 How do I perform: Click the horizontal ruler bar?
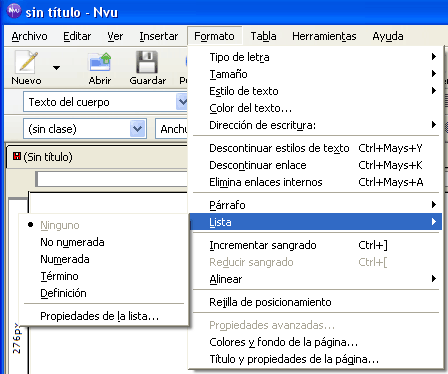click(x=112, y=180)
